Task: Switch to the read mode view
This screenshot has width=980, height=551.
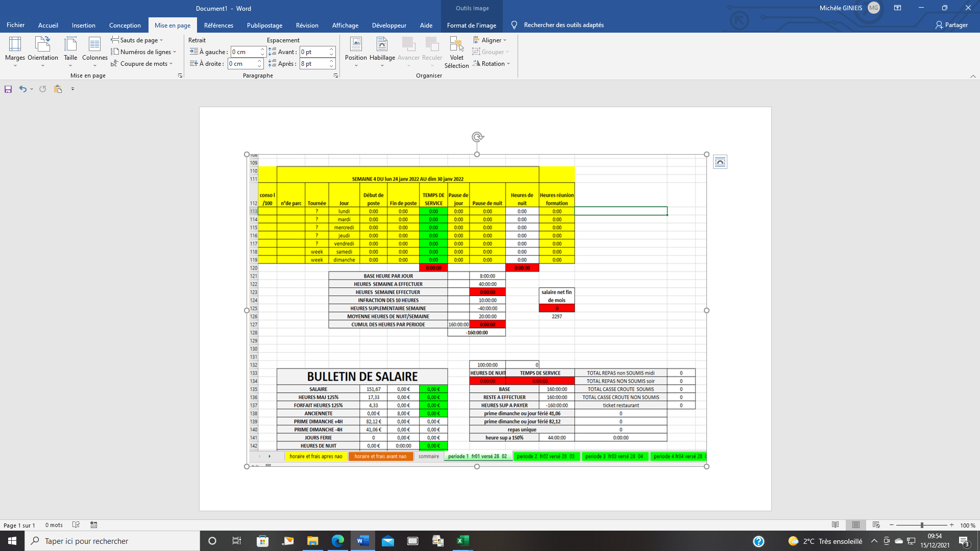Action: (x=836, y=525)
